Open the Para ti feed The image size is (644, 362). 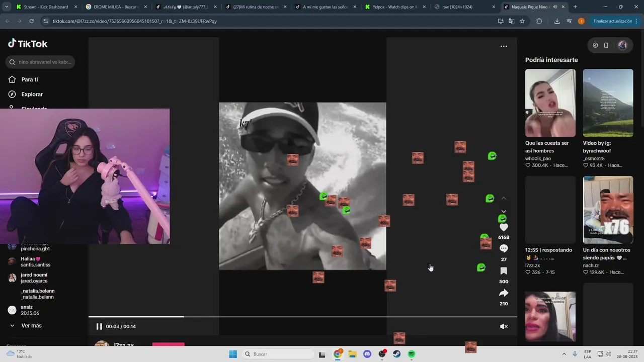[x=30, y=79]
